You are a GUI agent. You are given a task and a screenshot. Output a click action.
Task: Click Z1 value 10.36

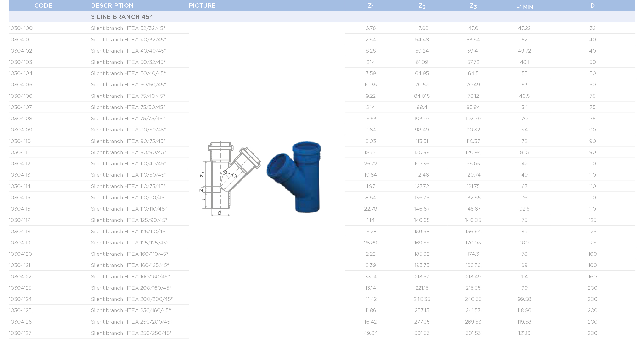pyautogui.click(x=370, y=84)
